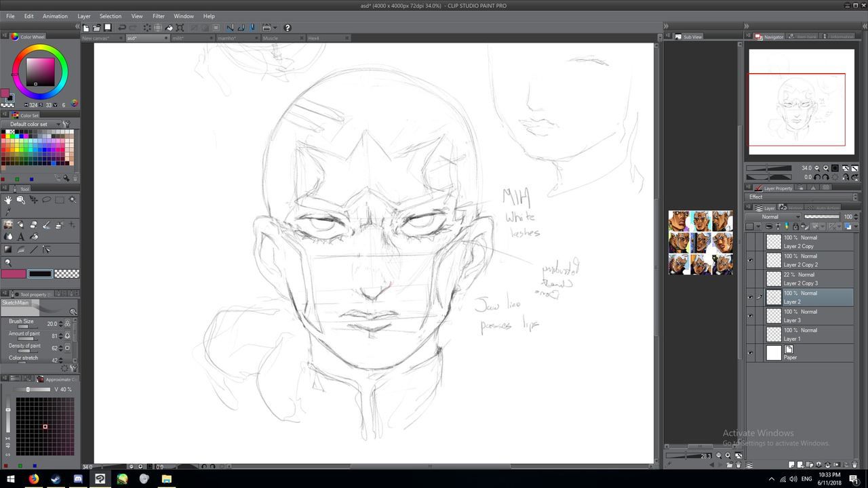The width and height of the screenshot is (868, 488).
Task: Open Discord from the Windows taskbar
Action: pos(78,479)
